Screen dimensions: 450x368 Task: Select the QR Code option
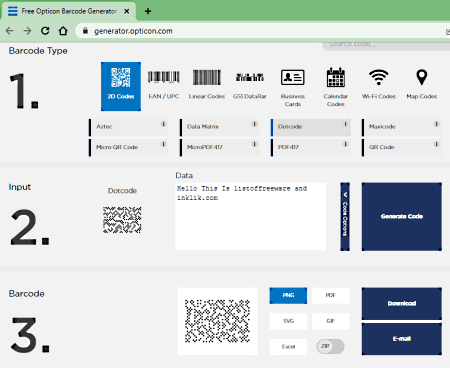coord(402,148)
